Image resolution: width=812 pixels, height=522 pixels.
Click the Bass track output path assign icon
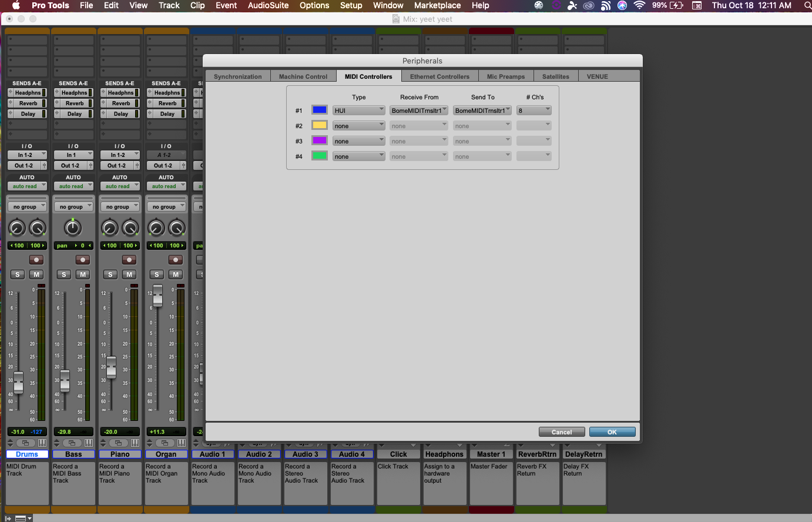pos(90,166)
